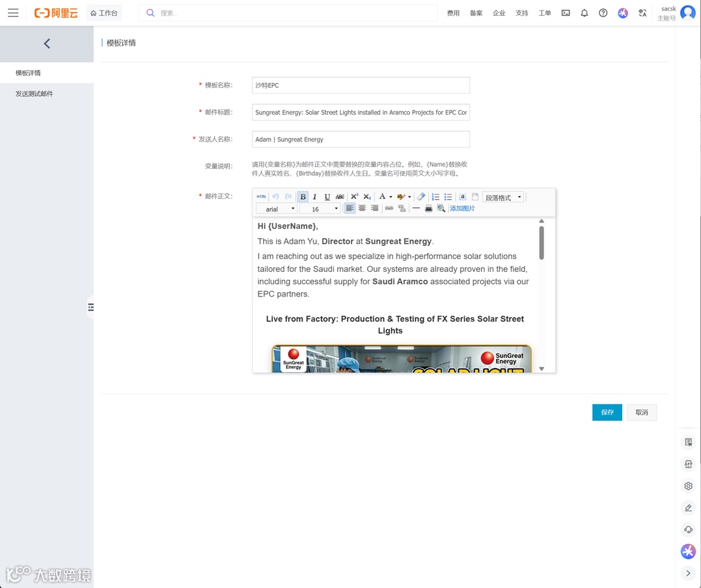Click the 添加图片 add image link
Image resolution: width=701 pixels, height=588 pixels.
coord(462,208)
